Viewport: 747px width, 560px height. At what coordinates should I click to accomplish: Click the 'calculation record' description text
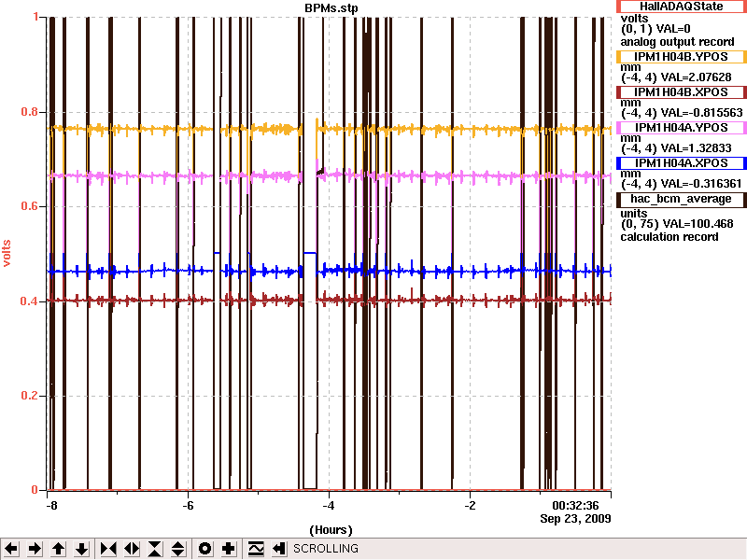[669, 237]
